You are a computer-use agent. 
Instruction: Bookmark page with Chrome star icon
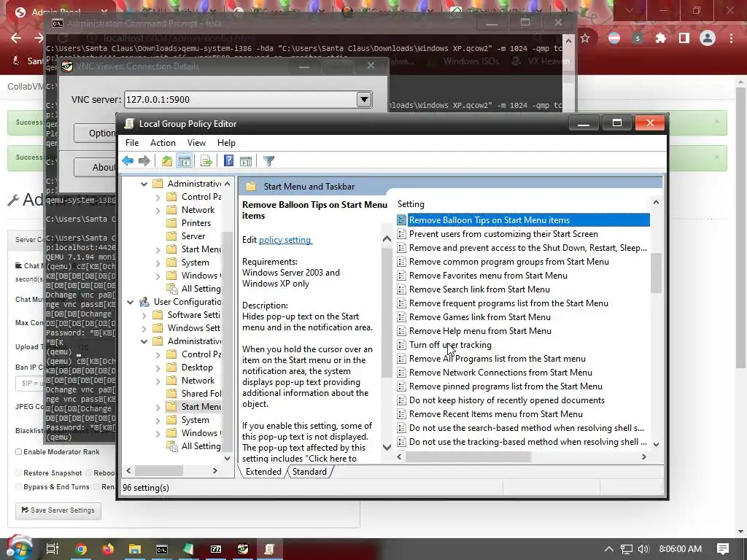pos(585,38)
